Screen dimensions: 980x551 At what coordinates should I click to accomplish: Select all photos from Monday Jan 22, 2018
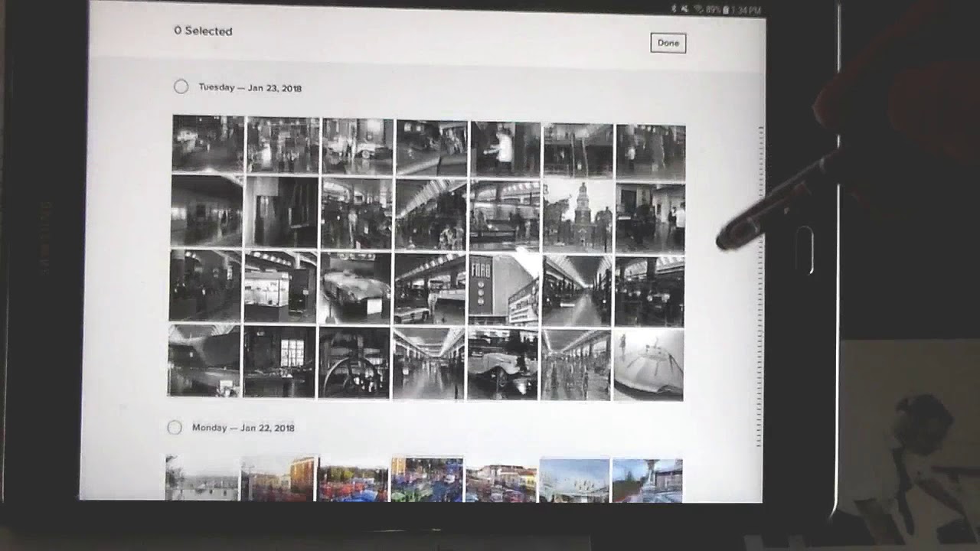click(175, 427)
